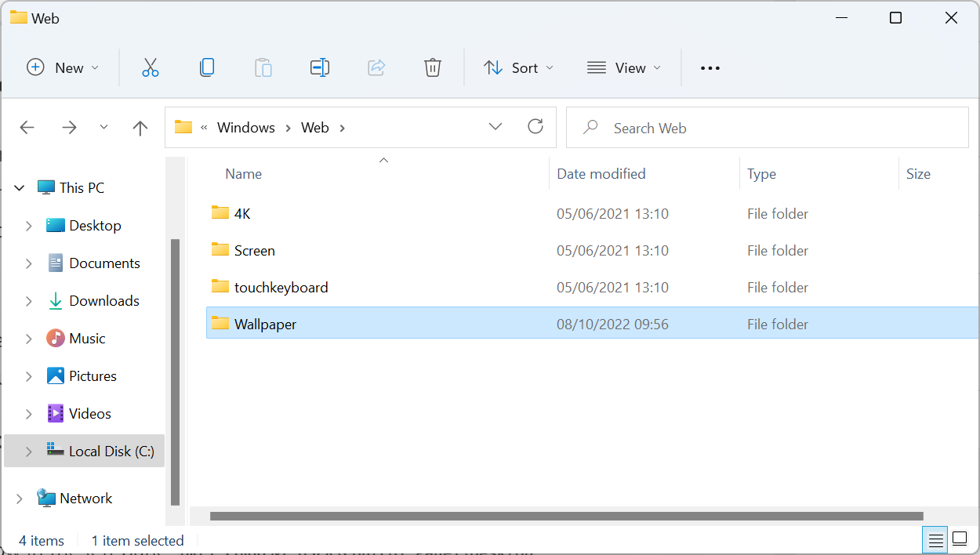The image size is (980, 555).
Task: Switch to details view layout
Action: [x=935, y=540]
